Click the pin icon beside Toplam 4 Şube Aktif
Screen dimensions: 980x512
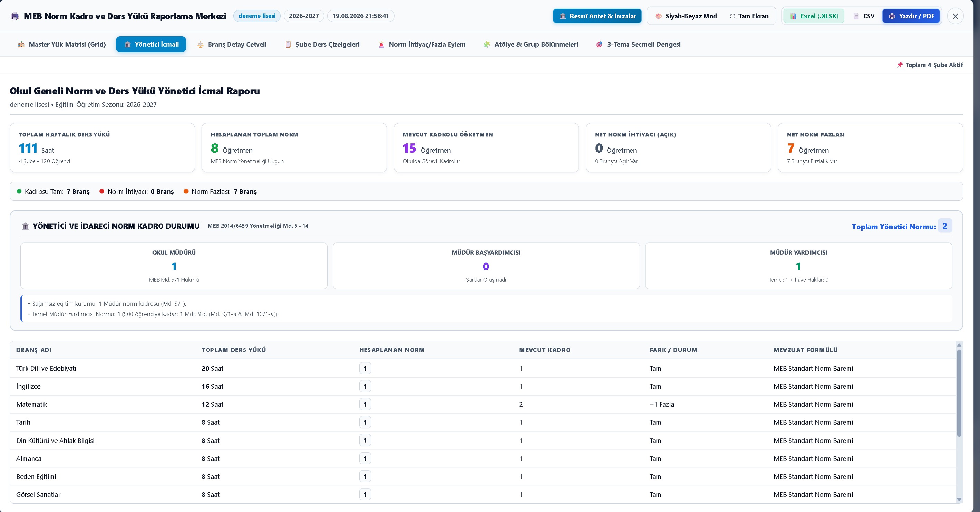(x=900, y=65)
